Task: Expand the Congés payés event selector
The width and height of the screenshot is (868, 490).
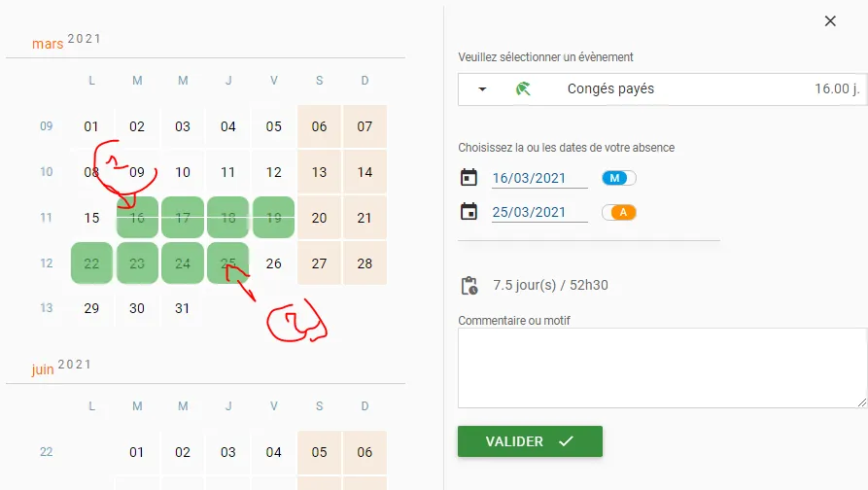Action: (663, 89)
